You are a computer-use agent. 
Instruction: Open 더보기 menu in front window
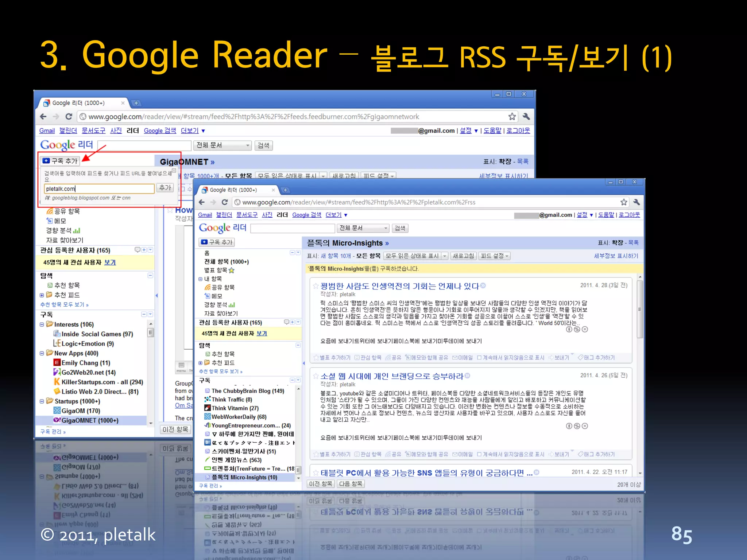pyautogui.click(x=336, y=215)
